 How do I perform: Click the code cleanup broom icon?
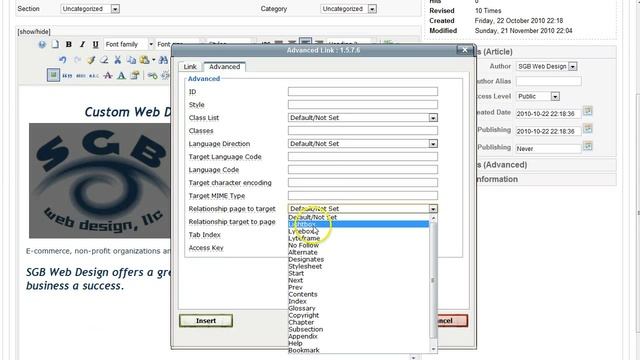[91, 60]
